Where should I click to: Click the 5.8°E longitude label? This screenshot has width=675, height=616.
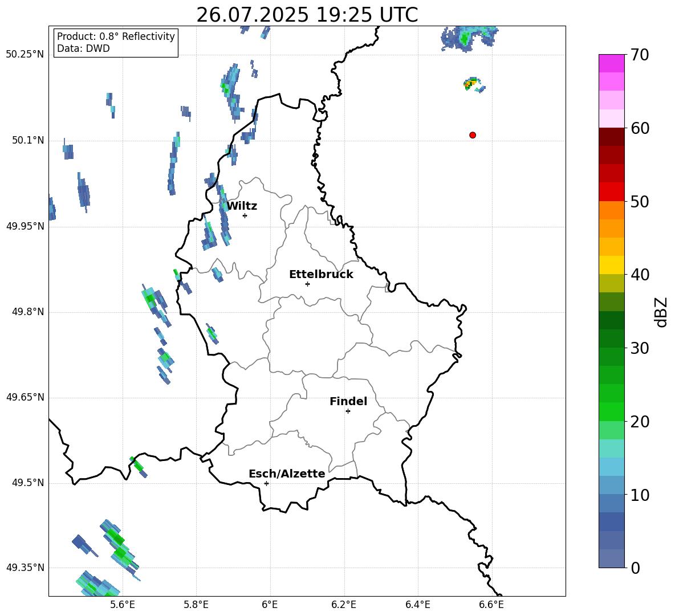coord(196,605)
